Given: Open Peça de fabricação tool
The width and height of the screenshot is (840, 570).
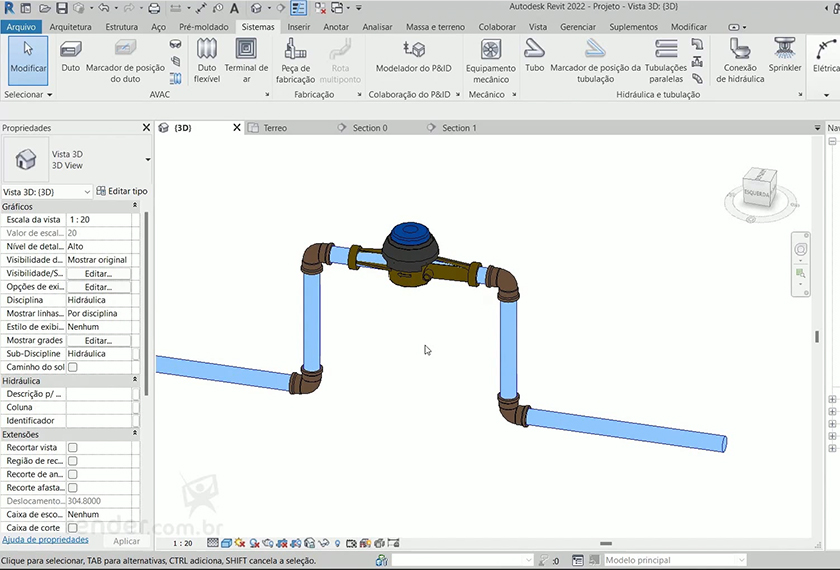Looking at the screenshot, I should tap(296, 59).
